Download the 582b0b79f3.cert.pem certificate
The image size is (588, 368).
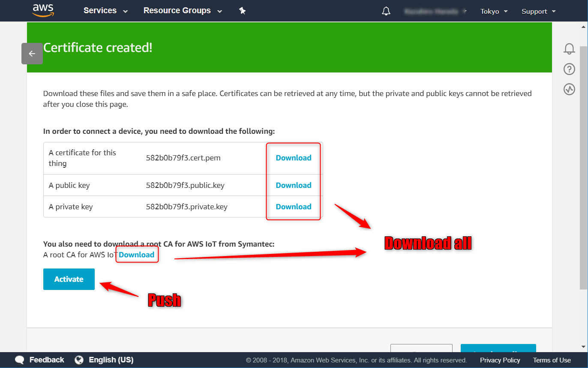(x=294, y=158)
